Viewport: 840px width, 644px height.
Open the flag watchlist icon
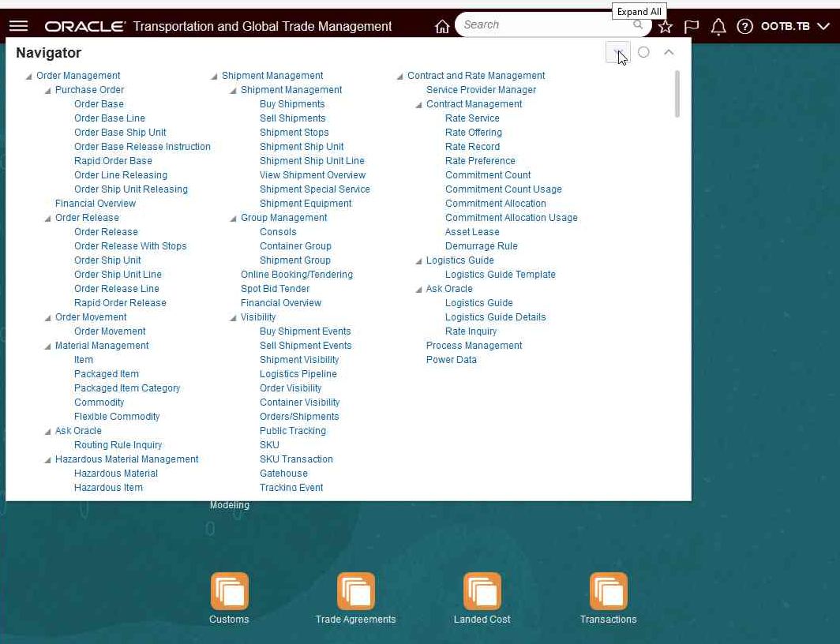pyautogui.click(x=692, y=26)
